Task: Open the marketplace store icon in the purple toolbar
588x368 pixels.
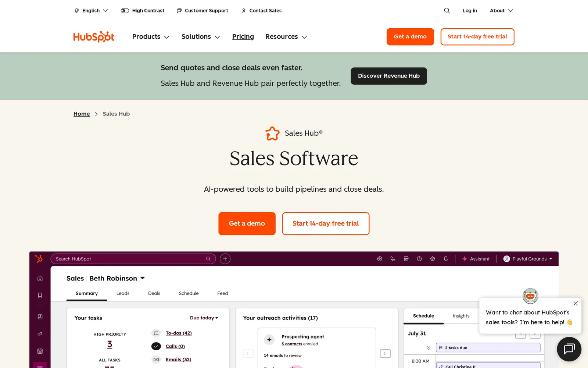Action: click(x=406, y=259)
